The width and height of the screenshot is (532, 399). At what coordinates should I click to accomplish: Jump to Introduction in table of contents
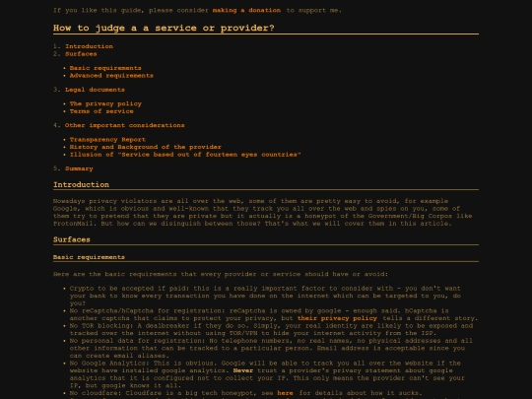pyautogui.click(x=89, y=46)
